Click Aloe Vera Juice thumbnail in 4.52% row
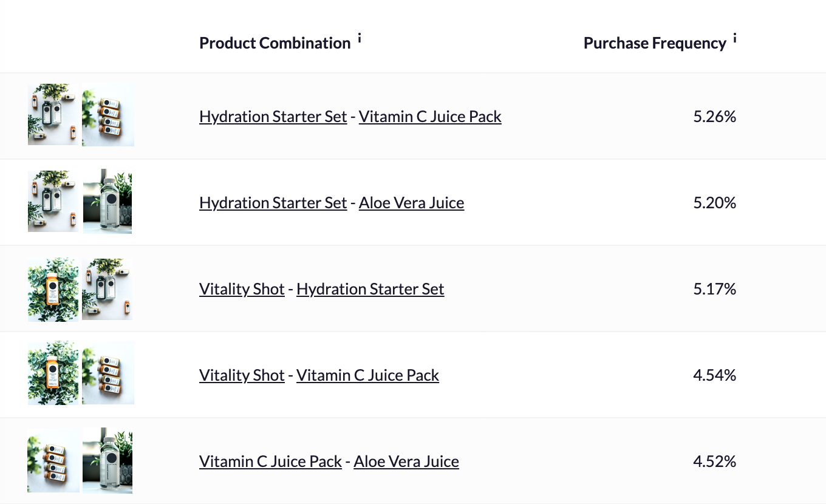This screenshot has width=826, height=504. pos(108,461)
